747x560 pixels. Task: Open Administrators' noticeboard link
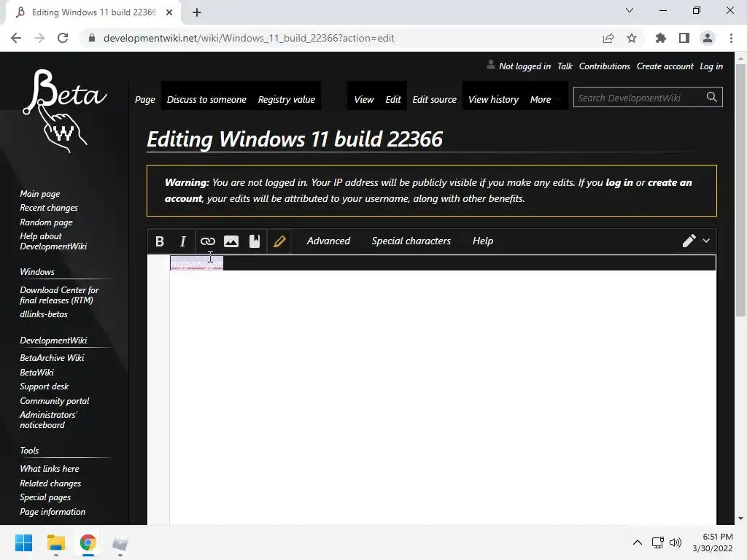coord(48,419)
